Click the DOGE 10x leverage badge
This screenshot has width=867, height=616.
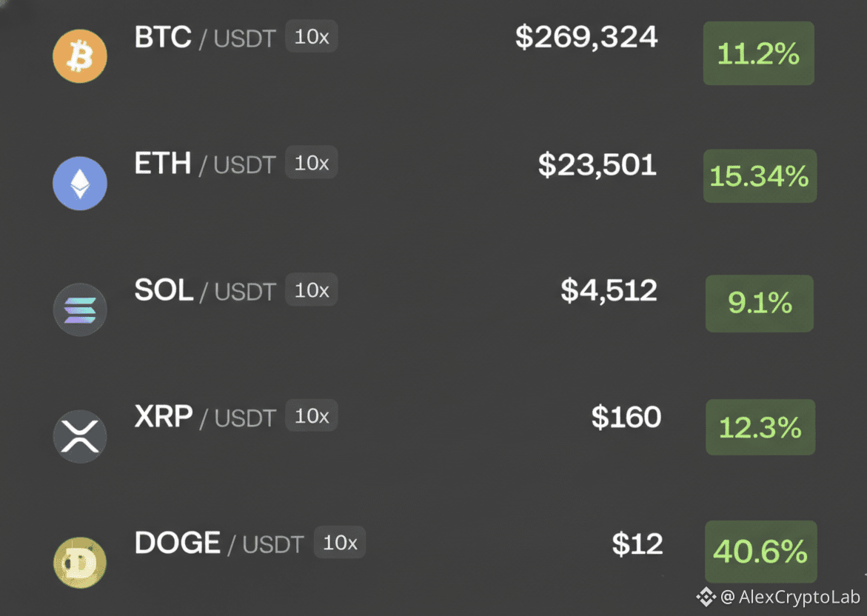click(x=340, y=542)
